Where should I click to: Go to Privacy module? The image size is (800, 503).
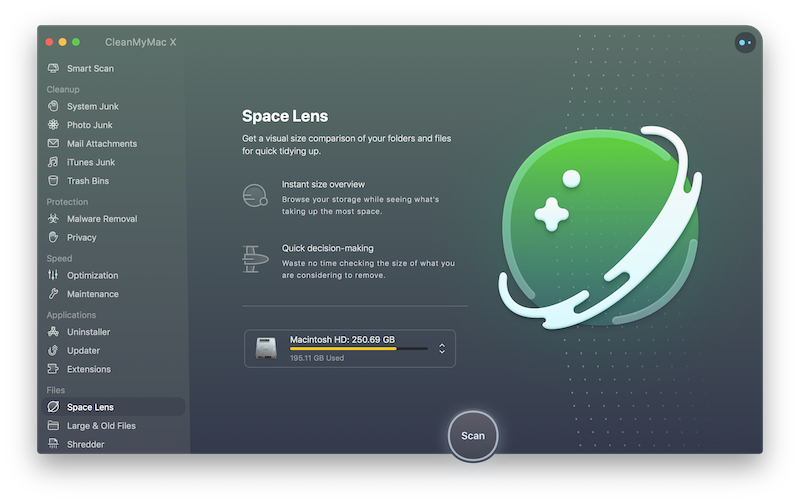point(82,237)
